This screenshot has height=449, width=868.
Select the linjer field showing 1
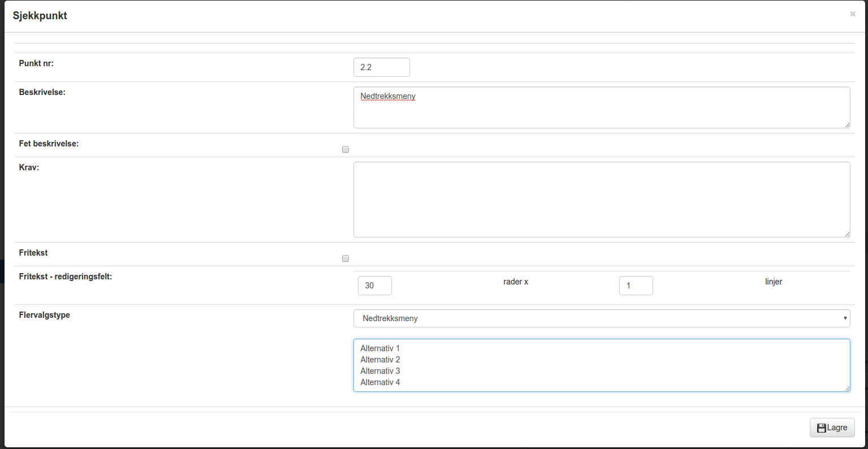pos(636,286)
